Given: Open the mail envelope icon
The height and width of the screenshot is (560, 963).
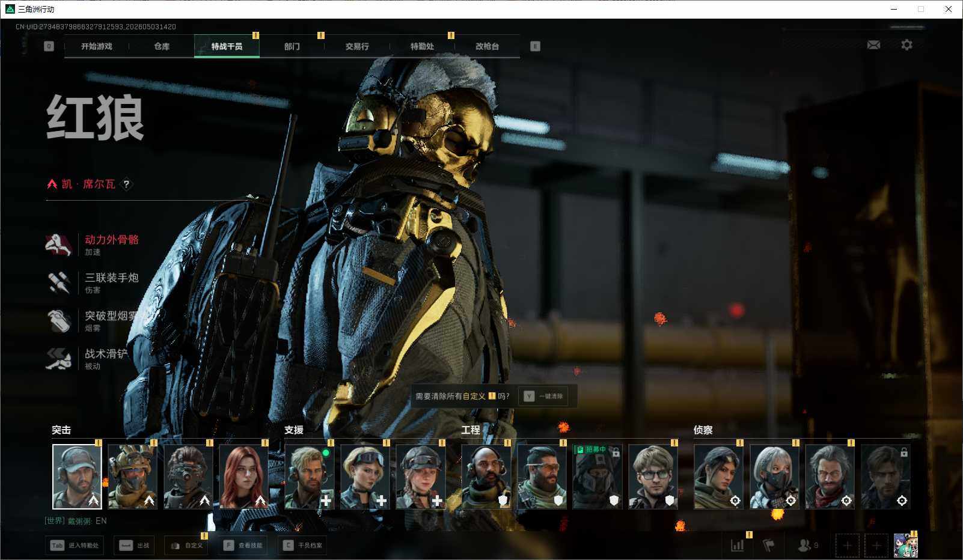Looking at the screenshot, I should tap(873, 45).
